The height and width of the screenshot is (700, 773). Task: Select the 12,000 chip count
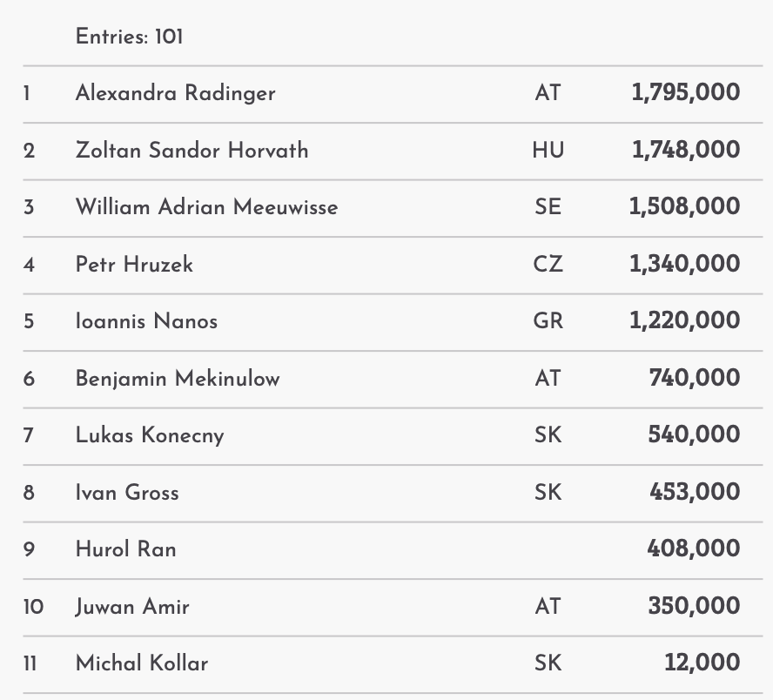click(702, 663)
